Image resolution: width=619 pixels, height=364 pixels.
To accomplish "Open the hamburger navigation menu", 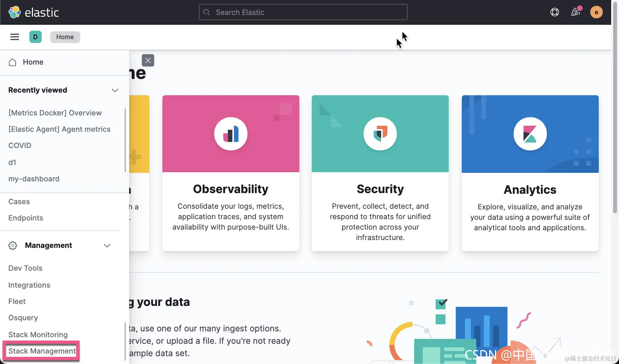I will tap(15, 37).
